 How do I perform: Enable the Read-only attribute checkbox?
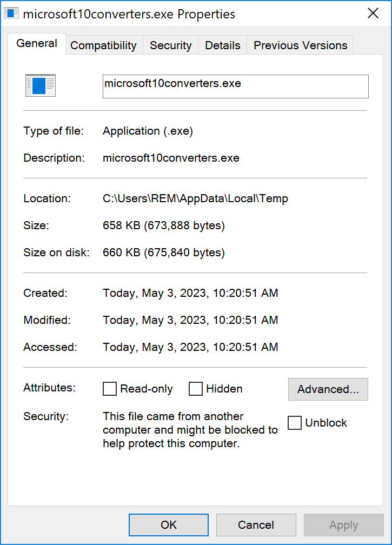coord(110,389)
